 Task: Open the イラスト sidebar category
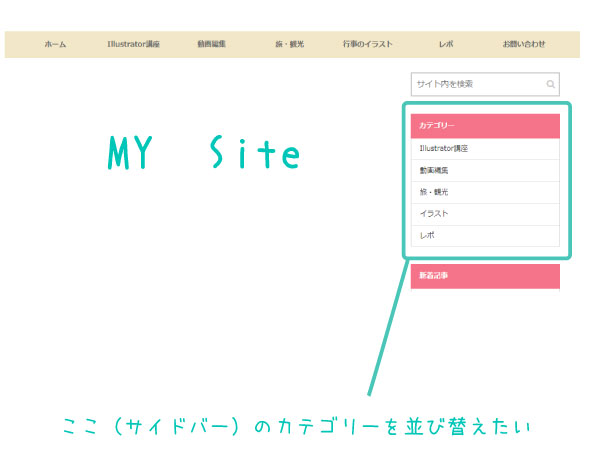485,214
